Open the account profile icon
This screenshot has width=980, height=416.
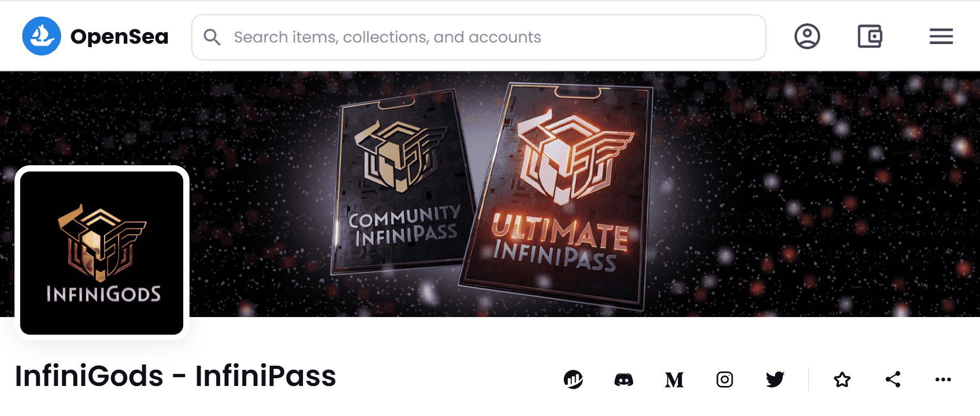(808, 36)
